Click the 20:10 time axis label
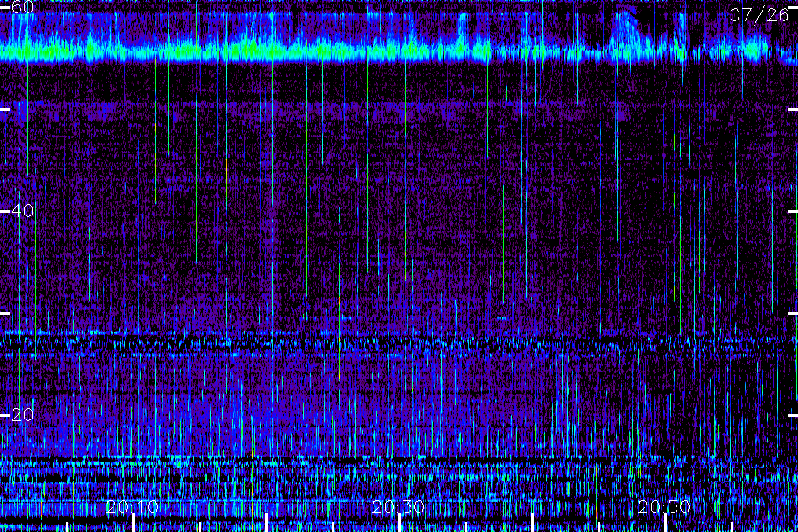The image size is (798, 532). pos(132,507)
